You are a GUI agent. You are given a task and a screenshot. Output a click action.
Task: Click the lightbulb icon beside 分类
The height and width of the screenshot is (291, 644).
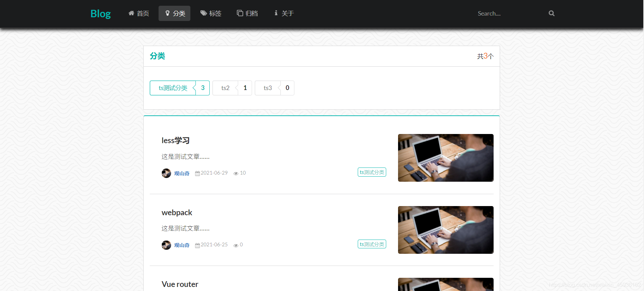coord(167,13)
